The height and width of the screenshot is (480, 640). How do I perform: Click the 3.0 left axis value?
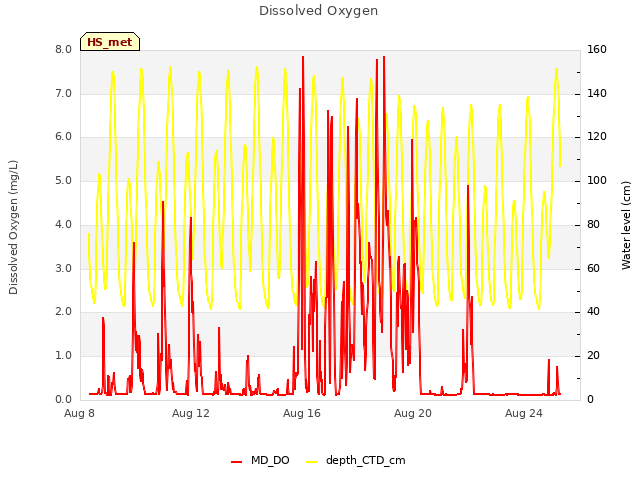pyautogui.click(x=64, y=269)
